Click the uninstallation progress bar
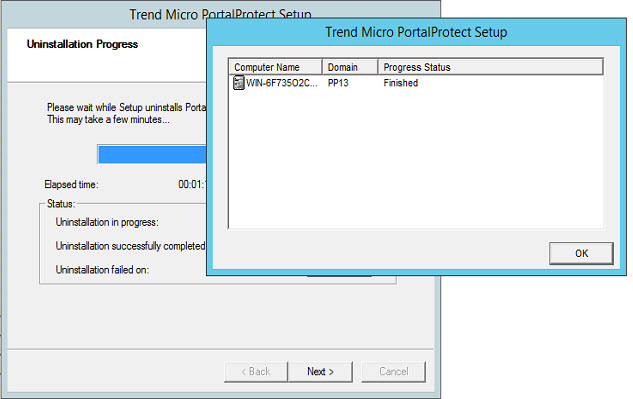Viewport: 633px width, 399px height. 152,155
